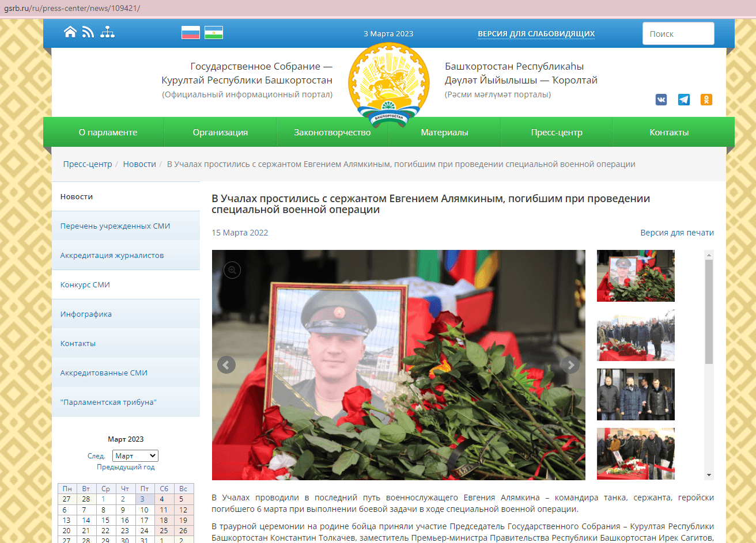Select calendar day 19
Screen dimensions: 756x543
(183, 520)
